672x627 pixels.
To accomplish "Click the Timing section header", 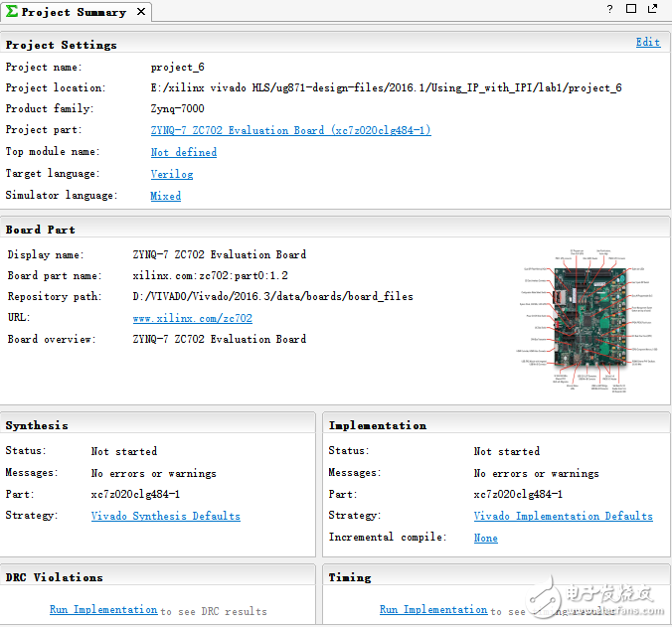I will pos(350,577).
